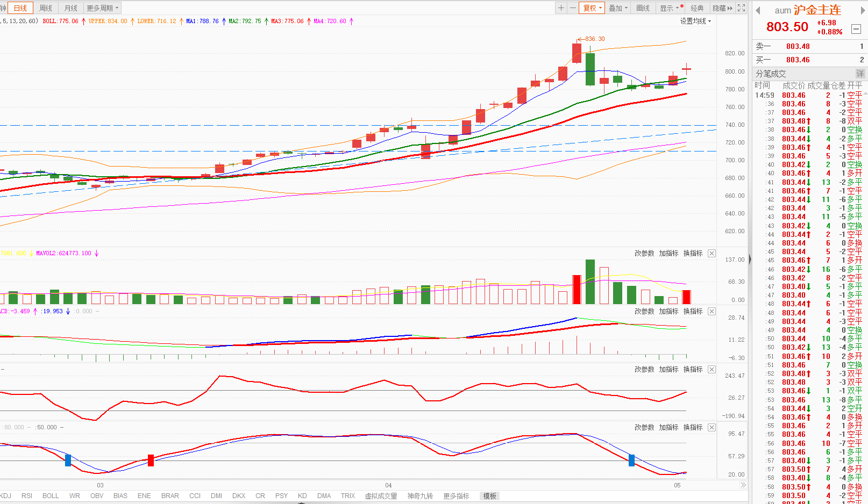This screenshot has height=504, width=868.
Task: Select the 日线 daily chart tab
Action: [x=20, y=8]
